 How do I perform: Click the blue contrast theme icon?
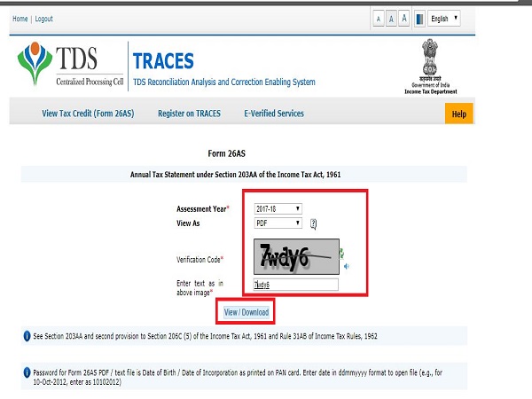pyautogui.click(x=418, y=18)
